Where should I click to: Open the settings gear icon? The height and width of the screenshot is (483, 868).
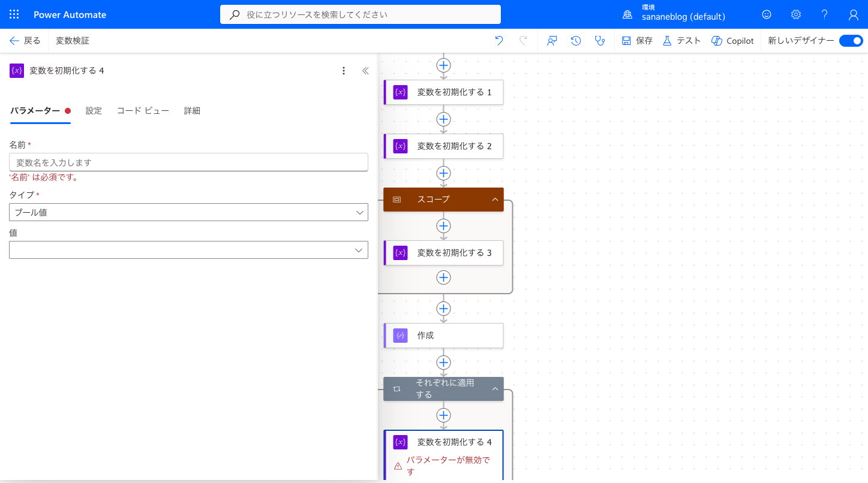pyautogui.click(x=795, y=14)
